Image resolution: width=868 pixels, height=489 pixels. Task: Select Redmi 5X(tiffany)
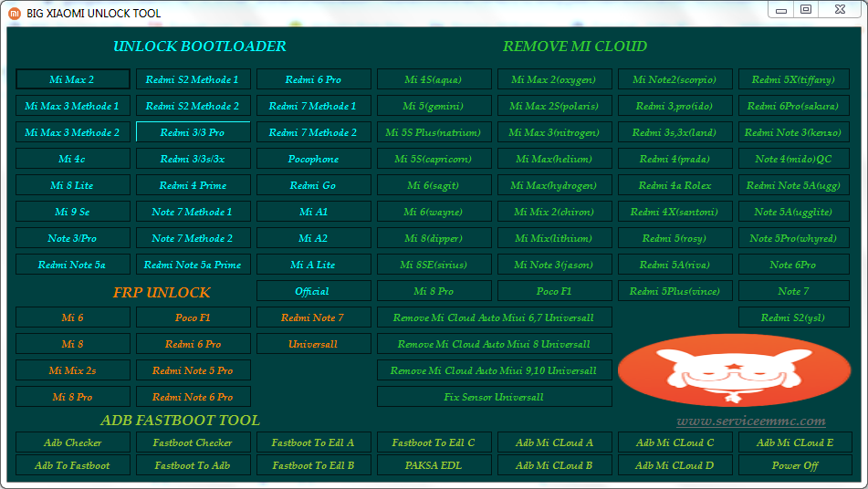(x=794, y=79)
